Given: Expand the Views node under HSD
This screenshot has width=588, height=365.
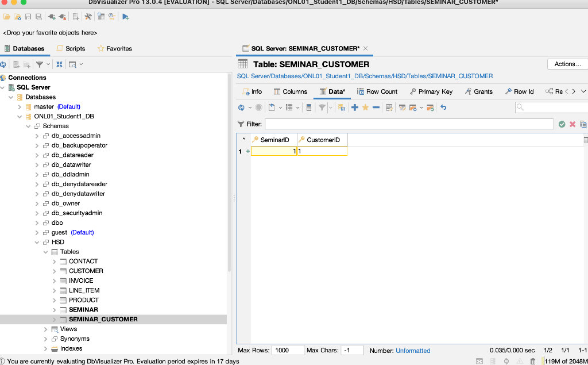Looking at the screenshot, I should pos(45,329).
